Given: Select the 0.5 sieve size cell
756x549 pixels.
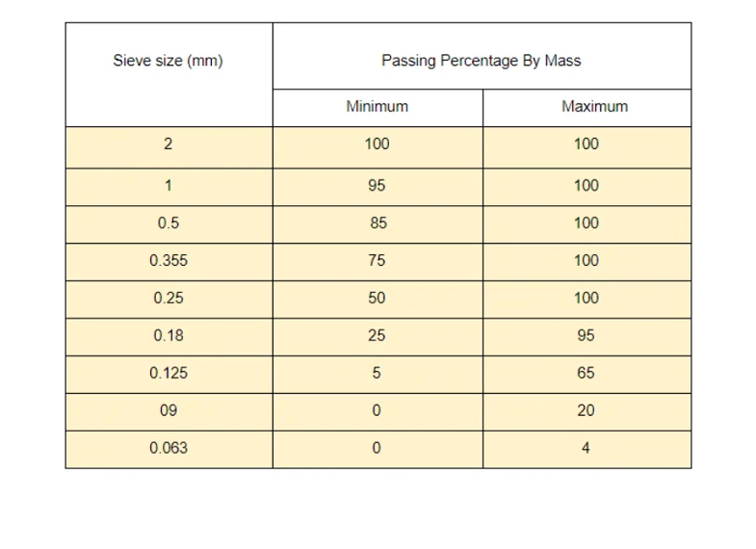Looking at the screenshot, I should point(169,224).
